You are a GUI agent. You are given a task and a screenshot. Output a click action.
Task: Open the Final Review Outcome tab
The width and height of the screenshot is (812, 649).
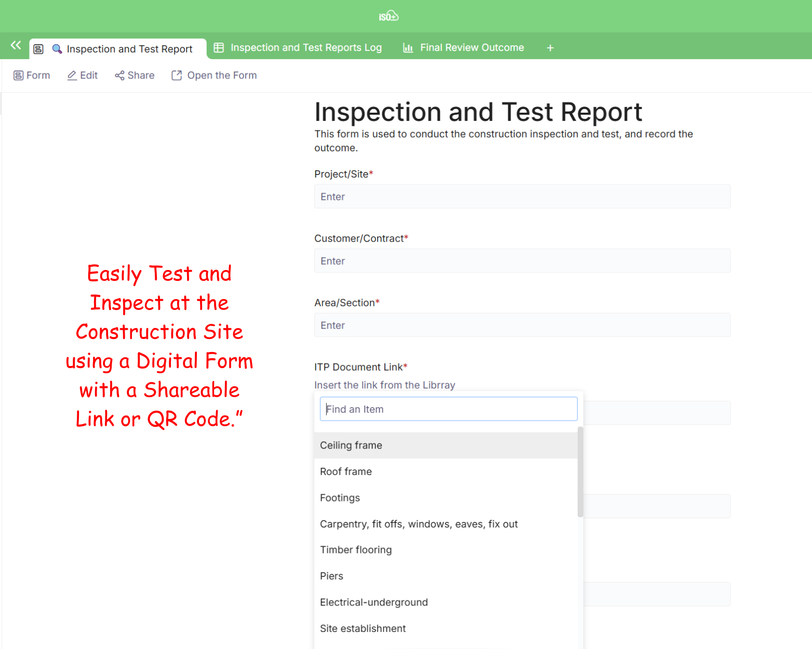[x=471, y=48]
